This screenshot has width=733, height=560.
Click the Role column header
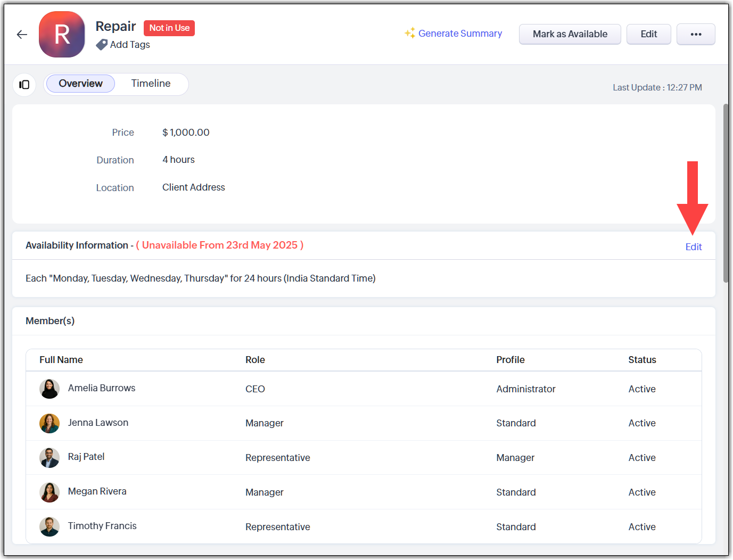255,360
